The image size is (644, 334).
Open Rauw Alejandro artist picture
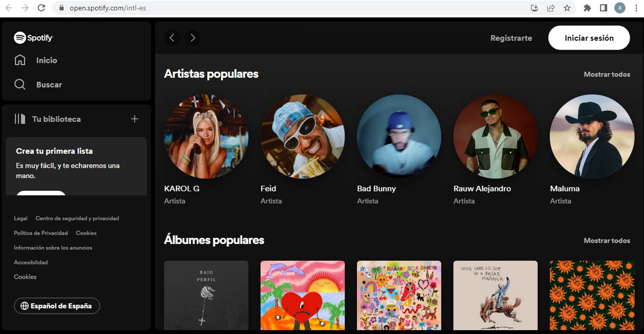click(x=495, y=136)
